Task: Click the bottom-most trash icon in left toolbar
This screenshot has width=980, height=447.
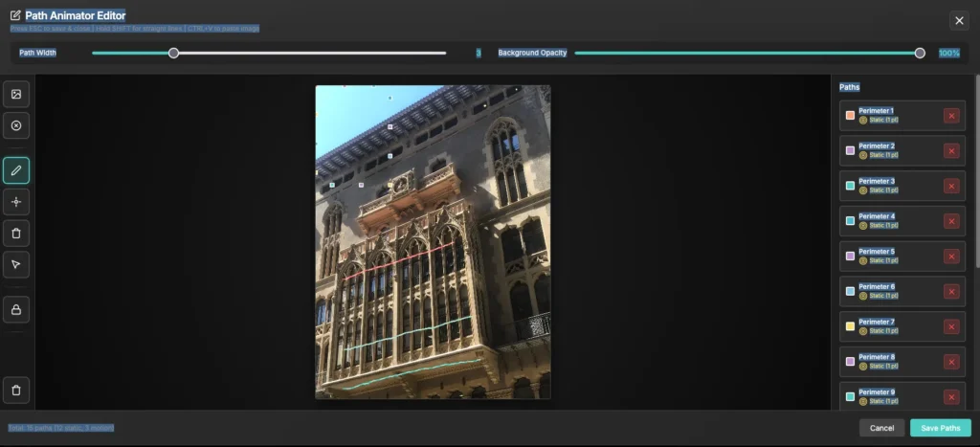Action: coord(16,390)
